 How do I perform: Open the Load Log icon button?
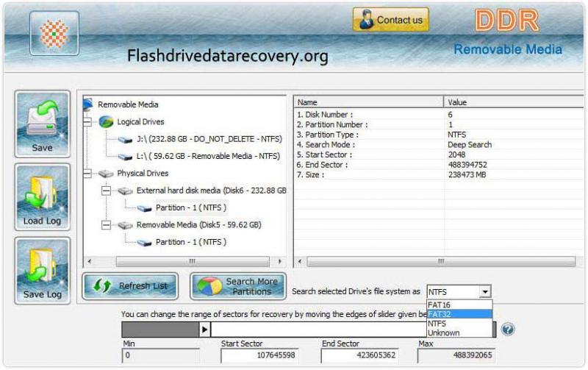[42, 199]
